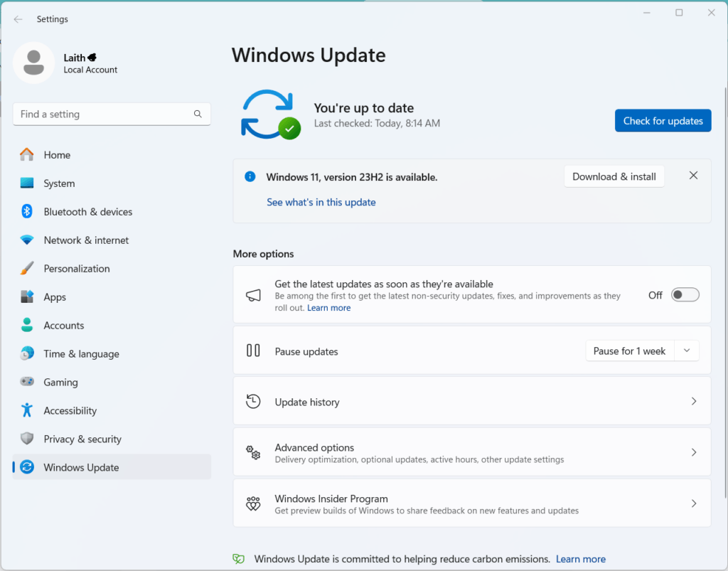Screen dimensions: 728x571
Task: Click the Bluetooth & devices icon in sidebar
Action: tap(27, 212)
